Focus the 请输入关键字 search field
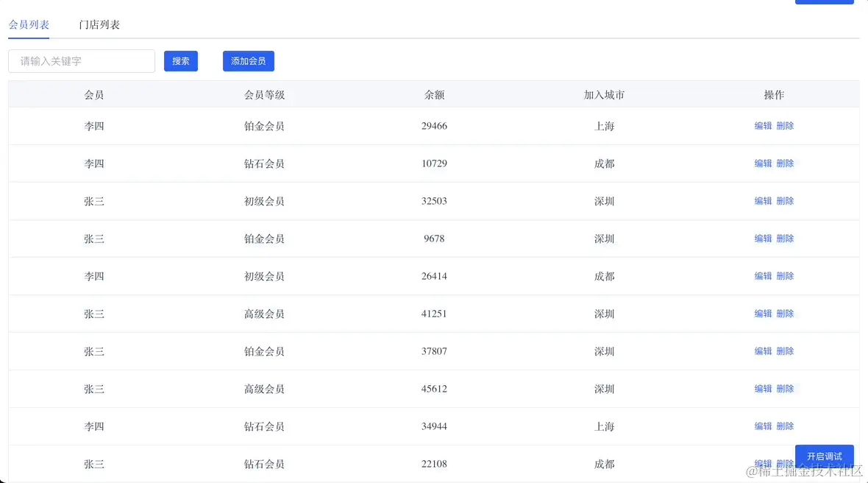The image size is (868, 483). [82, 61]
